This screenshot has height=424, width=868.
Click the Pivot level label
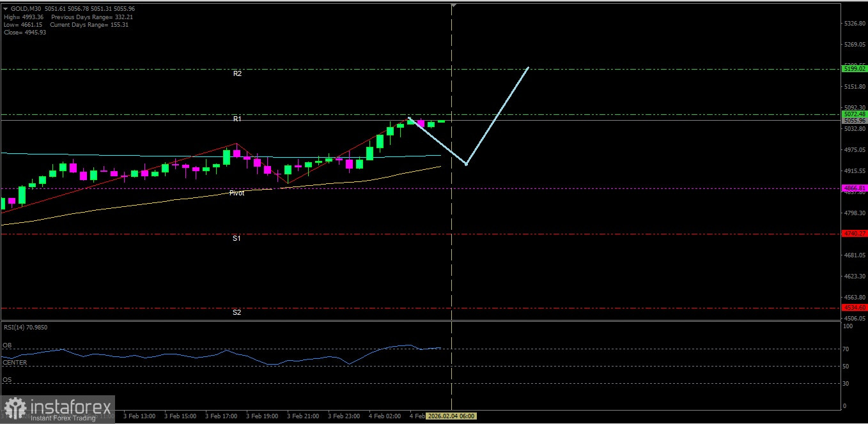(x=236, y=192)
